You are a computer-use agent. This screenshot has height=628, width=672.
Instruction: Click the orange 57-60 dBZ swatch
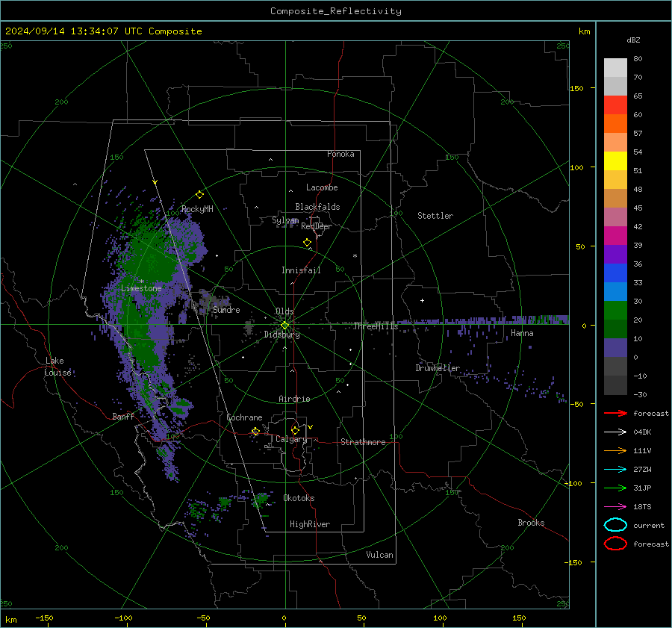(x=615, y=124)
